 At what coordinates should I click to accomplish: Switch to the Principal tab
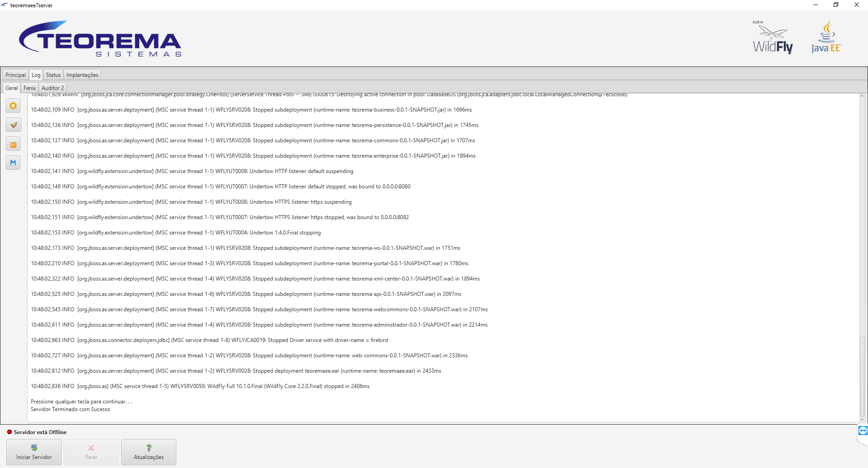[15, 75]
